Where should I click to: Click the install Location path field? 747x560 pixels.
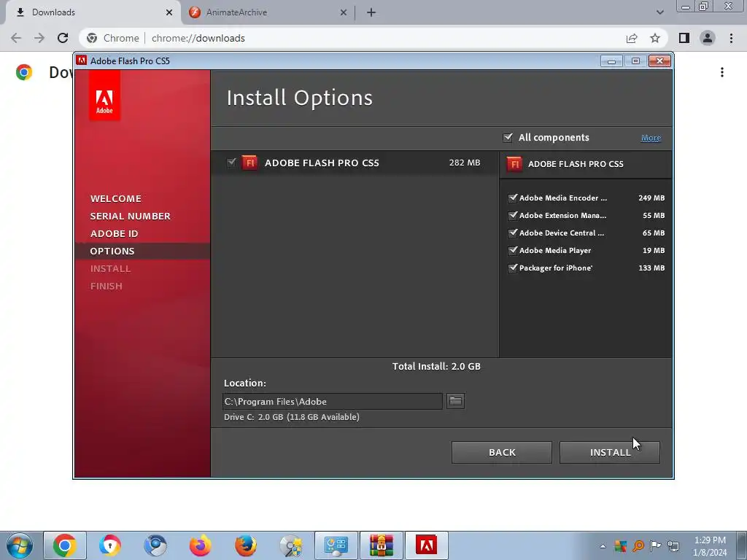click(x=333, y=402)
